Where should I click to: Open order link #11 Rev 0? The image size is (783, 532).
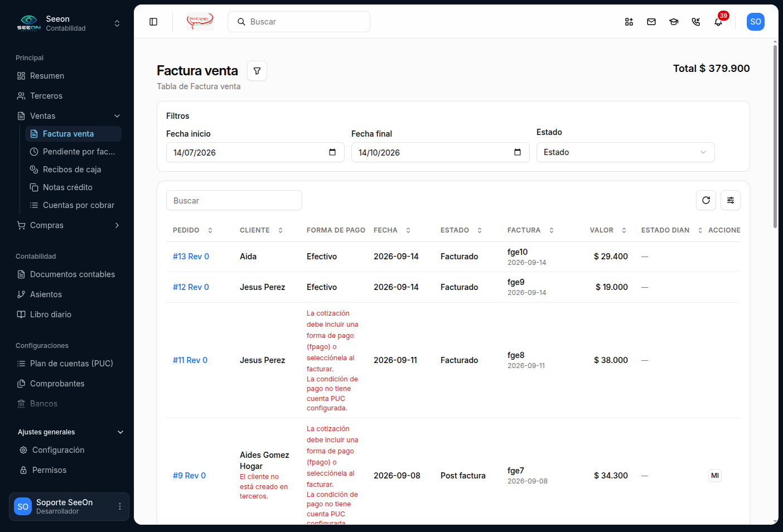coord(190,360)
